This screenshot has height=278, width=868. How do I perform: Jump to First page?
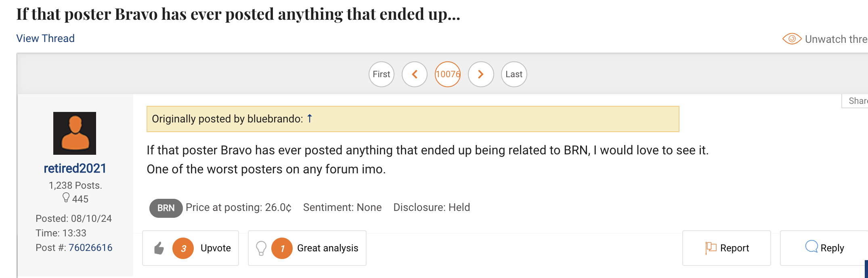(382, 74)
